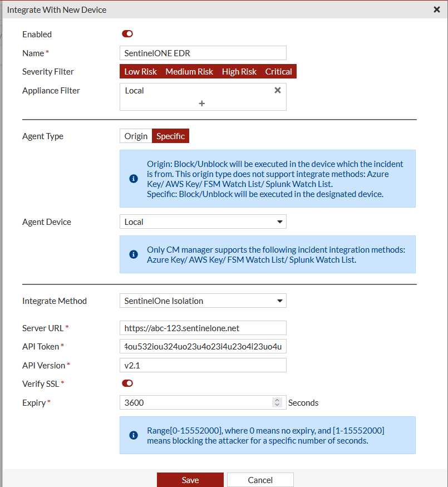
Task: Click the Only CM manager note text
Action: [x=276, y=255]
